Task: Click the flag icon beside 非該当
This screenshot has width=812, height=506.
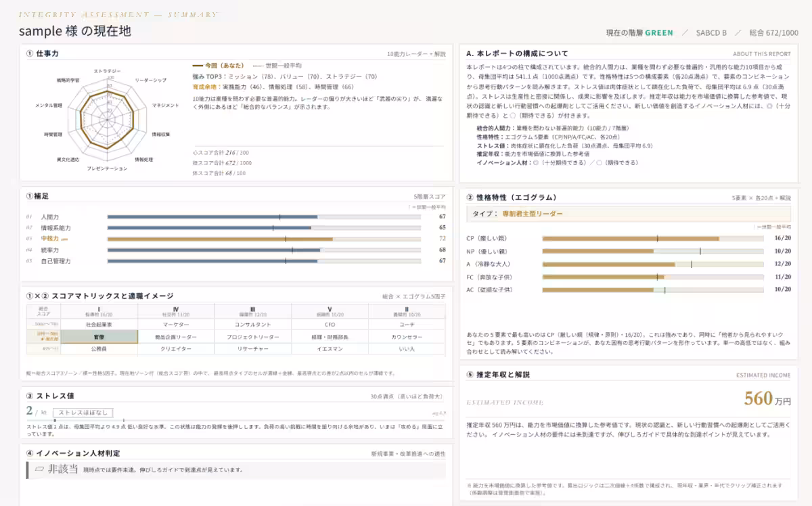Action: 39,469
